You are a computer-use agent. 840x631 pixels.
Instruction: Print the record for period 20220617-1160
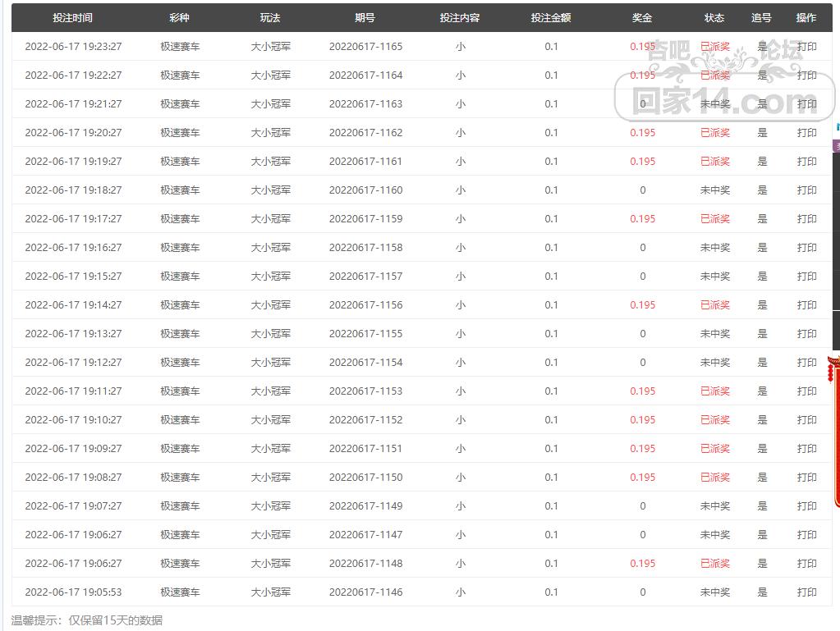click(x=806, y=190)
